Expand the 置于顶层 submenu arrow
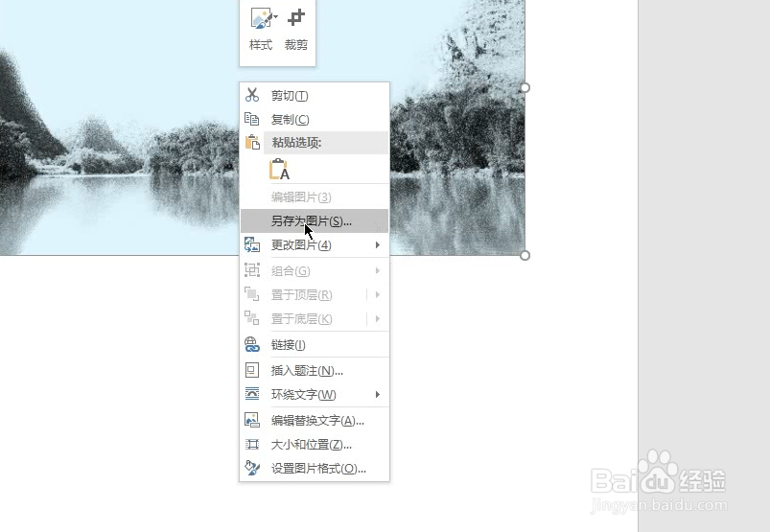 (377, 295)
